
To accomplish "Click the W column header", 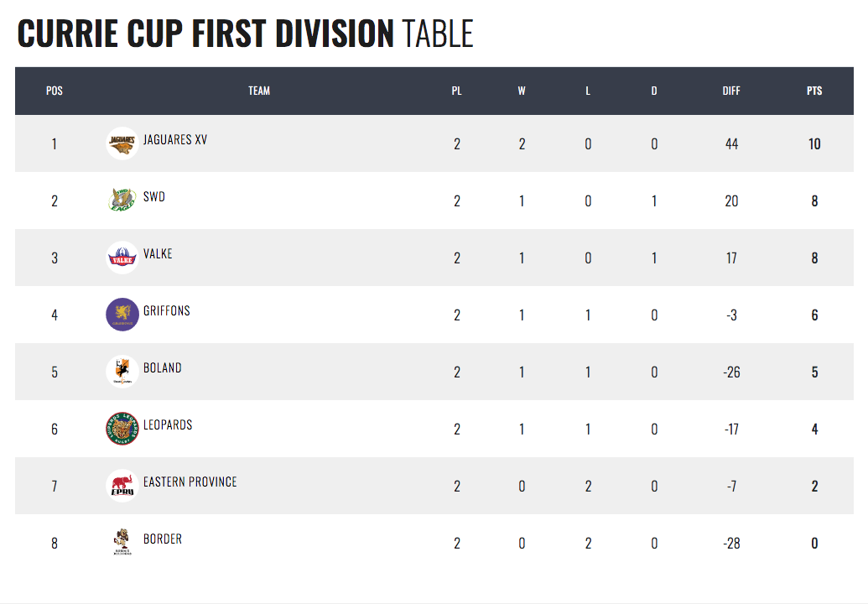I will (x=522, y=91).
